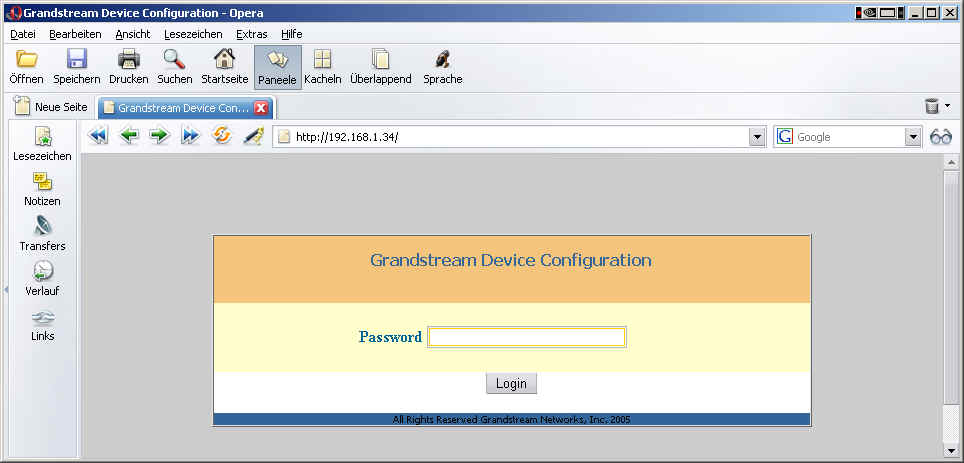Click the Login button
The height and width of the screenshot is (463, 964).
pos(511,384)
